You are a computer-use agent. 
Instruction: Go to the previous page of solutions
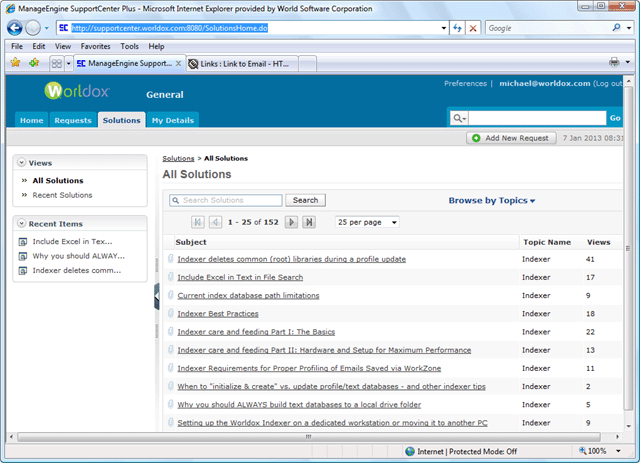click(216, 222)
